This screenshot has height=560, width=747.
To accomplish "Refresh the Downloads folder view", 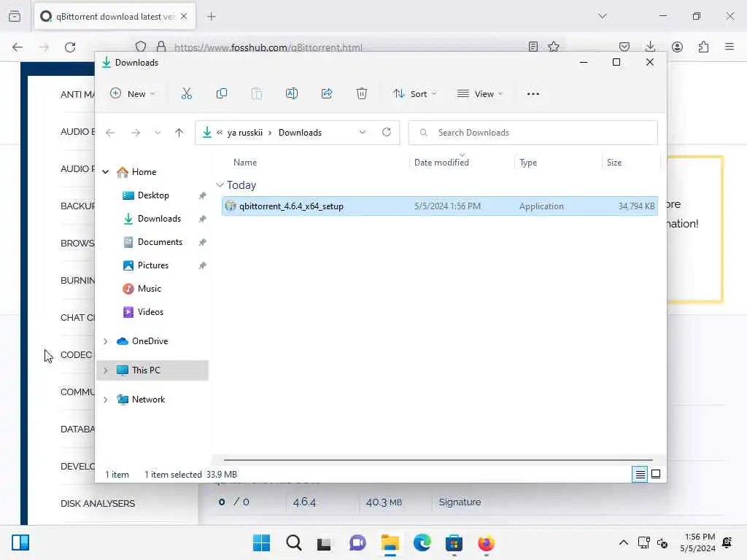I will tap(387, 133).
